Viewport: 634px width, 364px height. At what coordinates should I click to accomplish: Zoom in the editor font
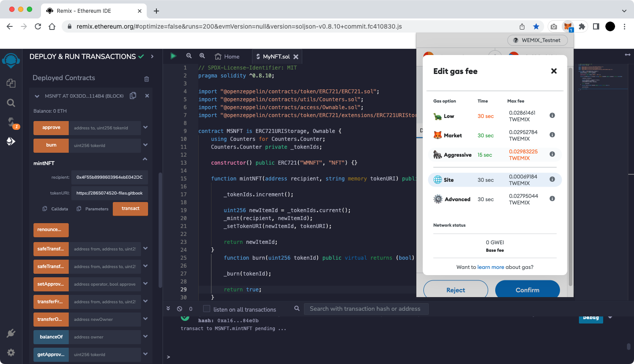[202, 56]
